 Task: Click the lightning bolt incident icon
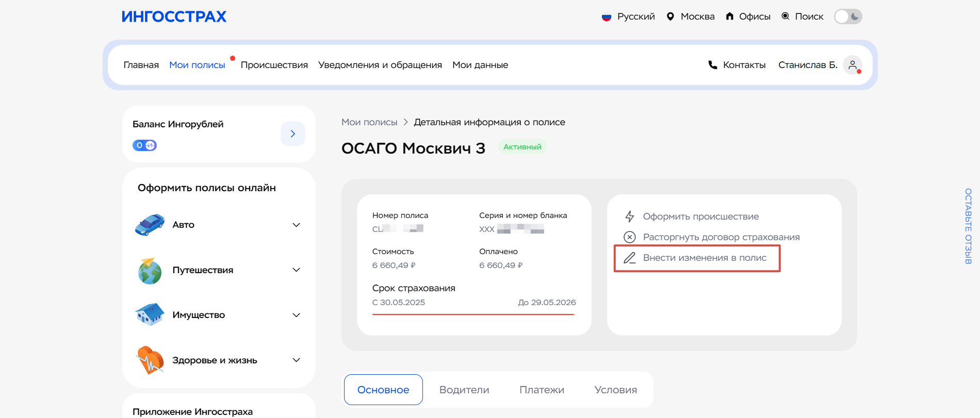(630, 216)
